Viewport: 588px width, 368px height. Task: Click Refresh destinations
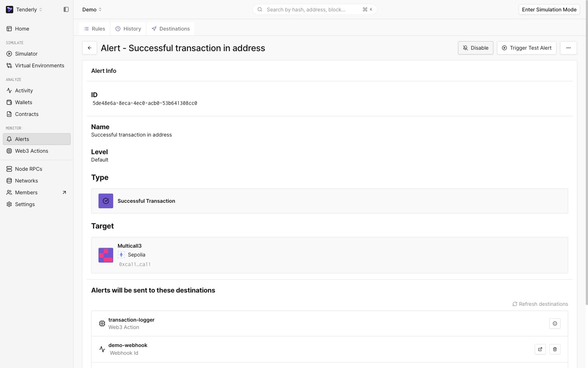click(x=540, y=304)
